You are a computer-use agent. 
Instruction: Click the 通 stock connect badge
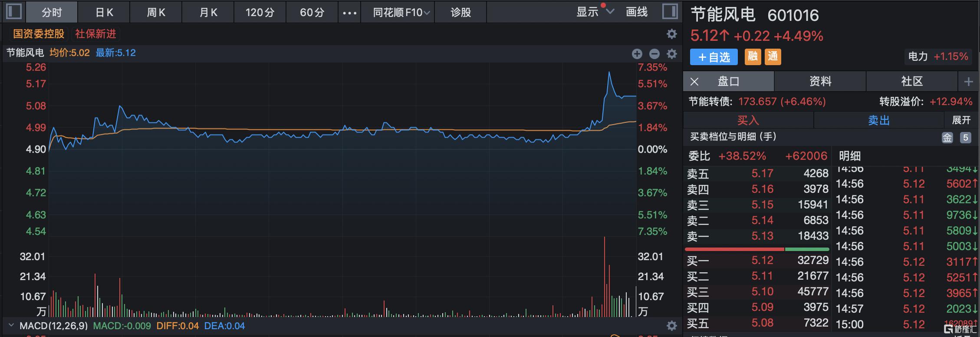point(773,56)
